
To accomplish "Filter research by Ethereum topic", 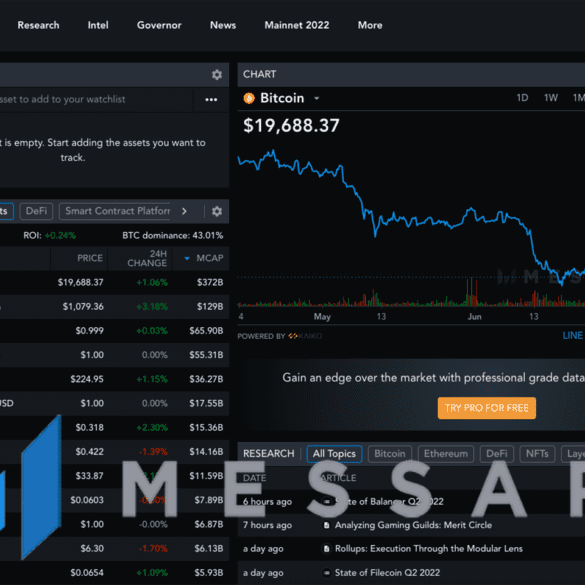I will pos(445,454).
